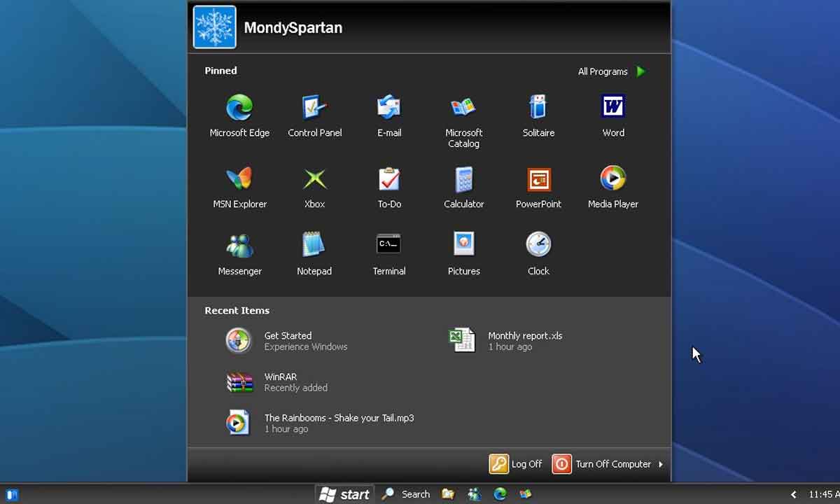Open the To-Do app
The height and width of the screenshot is (504, 840).
(x=388, y=182)
